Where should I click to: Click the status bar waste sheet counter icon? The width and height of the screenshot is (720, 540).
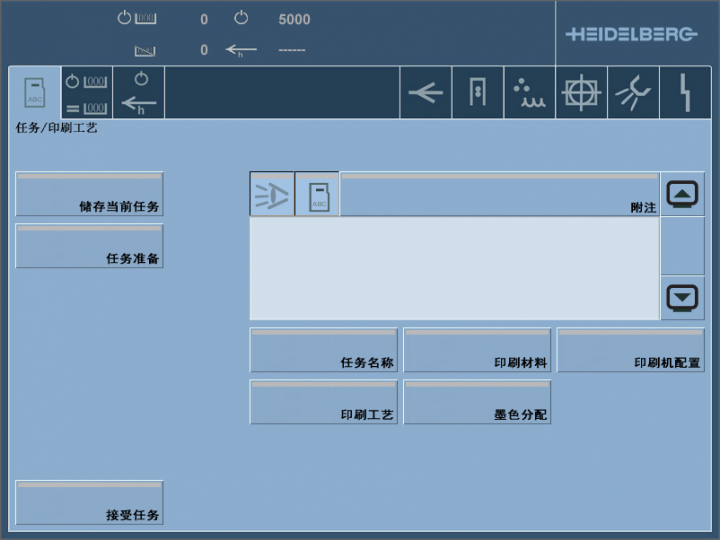tap(145, 51)
